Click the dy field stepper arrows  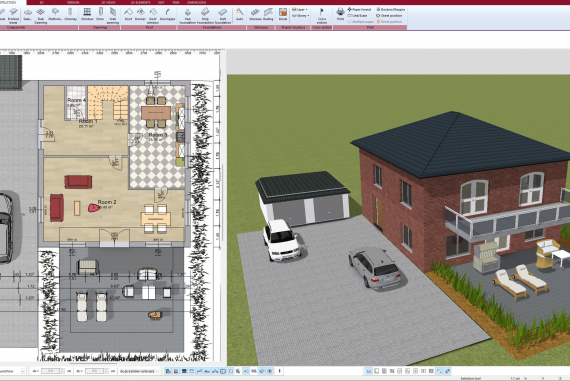(x=107, y=371)
